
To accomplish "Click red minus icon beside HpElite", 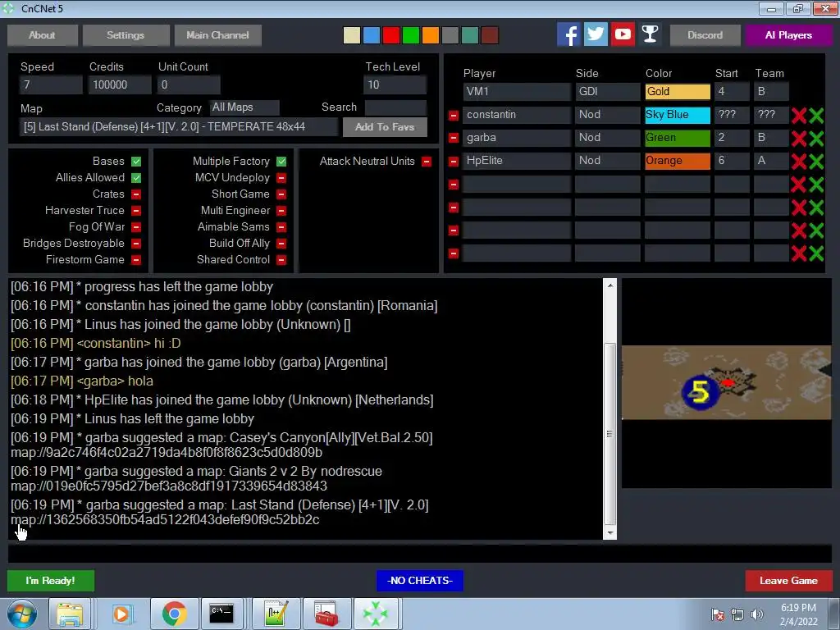I will click(453, 162).
